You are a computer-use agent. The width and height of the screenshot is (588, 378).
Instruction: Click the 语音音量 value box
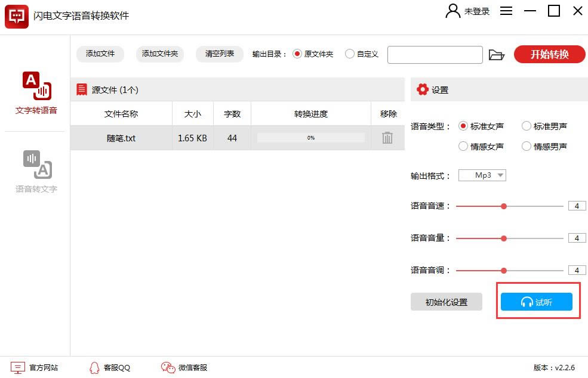pyautogui.click(x=577, y=238)
